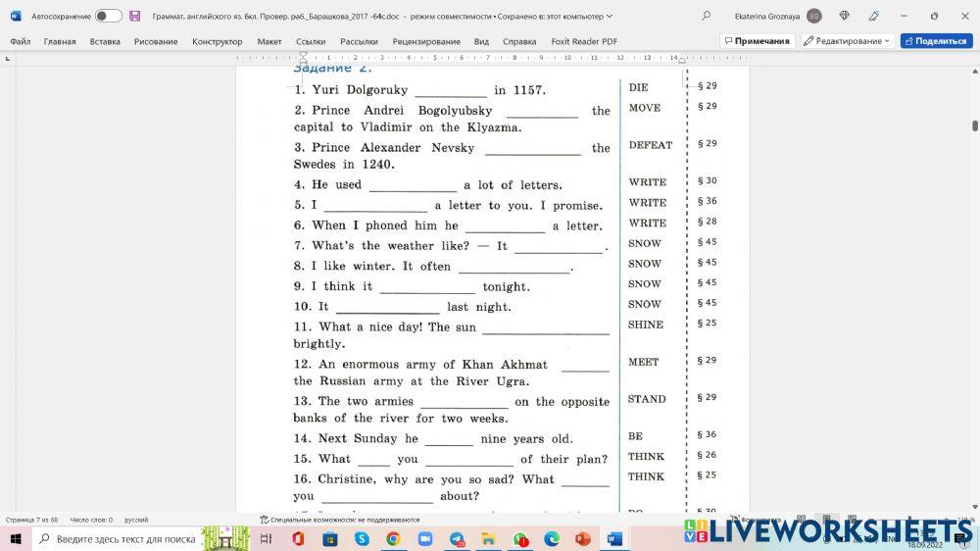Open the search magnifier in title bar
The height and width of the screenshot is (551, 980).
tap(706, 16)
